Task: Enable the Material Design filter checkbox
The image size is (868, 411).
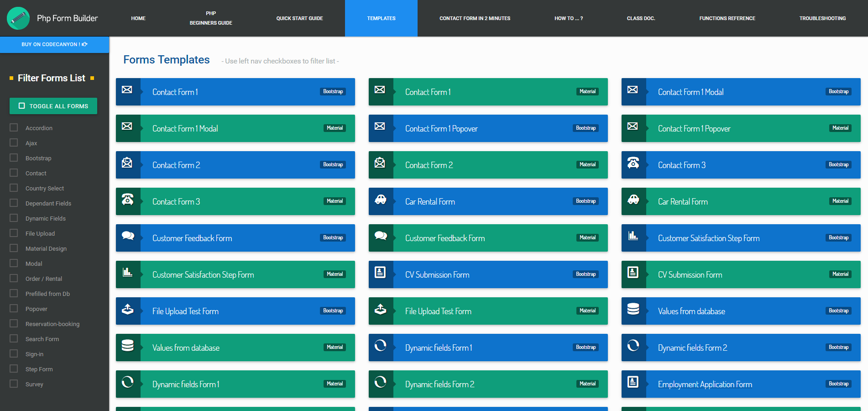Action: click(14, 248)
